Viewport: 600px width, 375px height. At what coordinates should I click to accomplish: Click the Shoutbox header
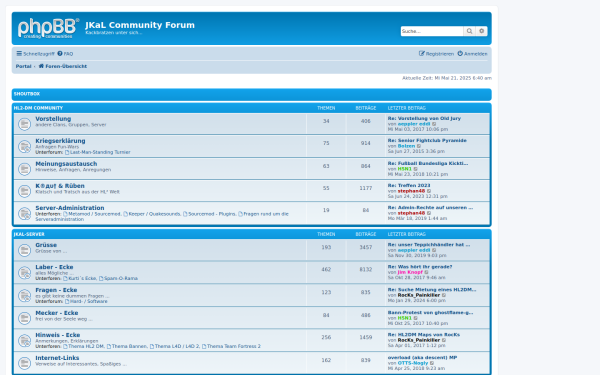coord(27,94)
